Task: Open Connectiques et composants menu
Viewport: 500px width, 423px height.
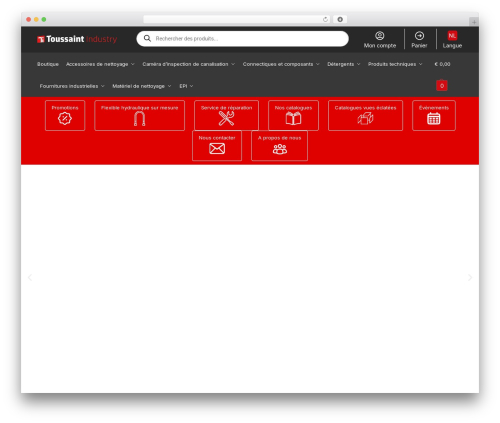Action: [278, 64]
